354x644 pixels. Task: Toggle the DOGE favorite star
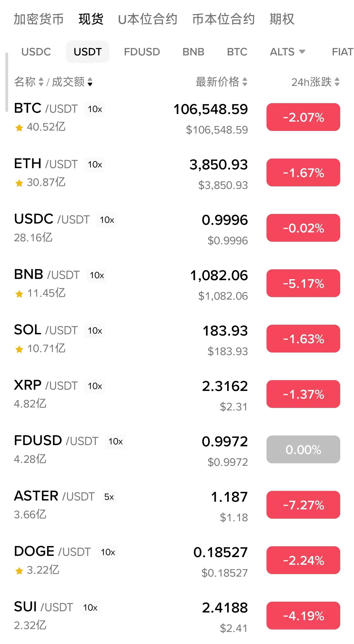[19, 571]
